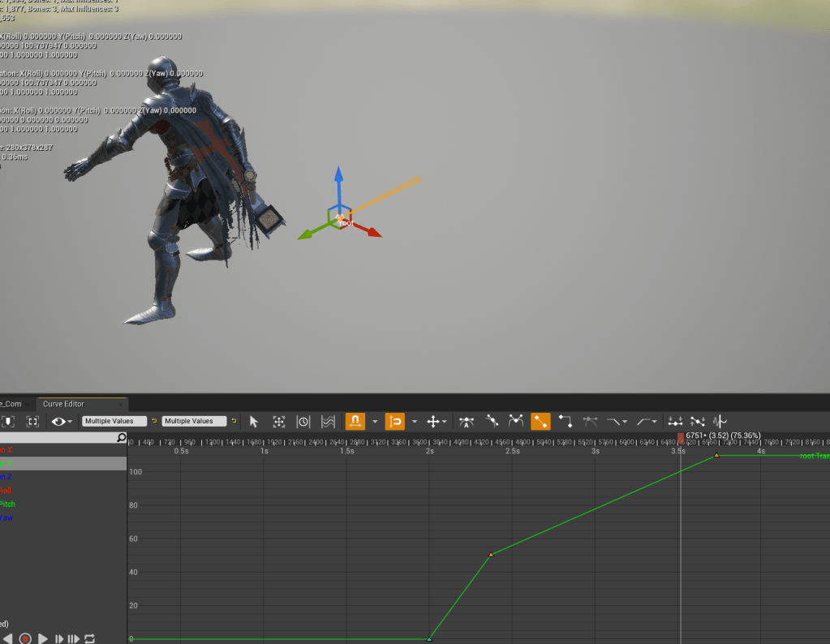Image resolution: width=830 pixels, height=644 pixels.
Task: Set tangents to auto with cubic-auto icon
Action: coord(467,422)
